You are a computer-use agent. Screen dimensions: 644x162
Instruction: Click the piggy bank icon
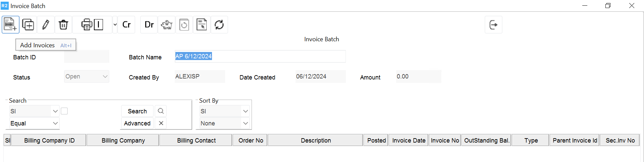167,24
